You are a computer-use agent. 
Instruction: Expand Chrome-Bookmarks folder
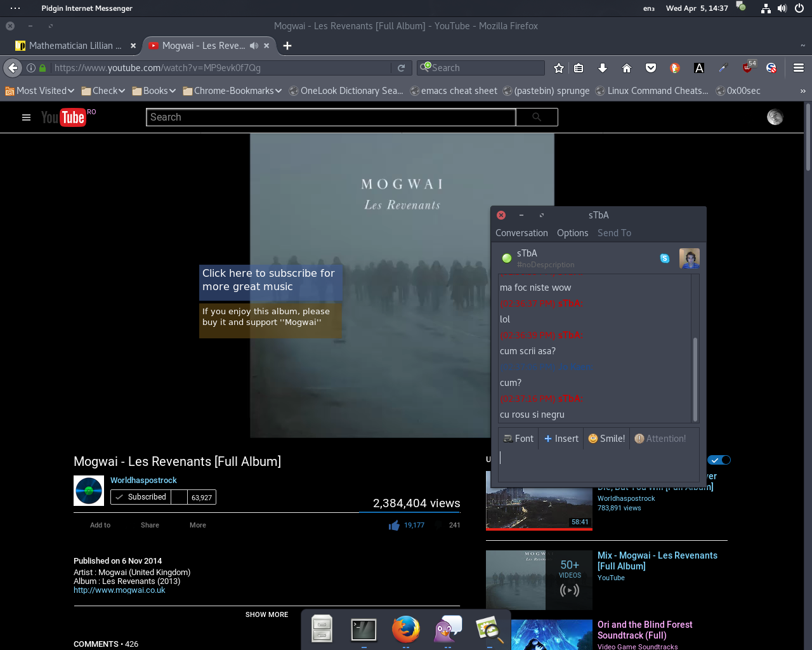[232, 91]
